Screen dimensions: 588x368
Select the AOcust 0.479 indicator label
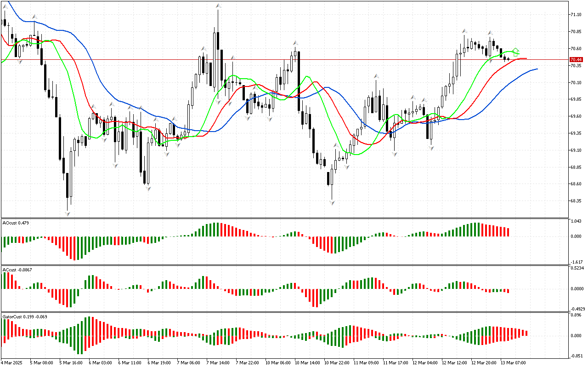pos(16,223)
